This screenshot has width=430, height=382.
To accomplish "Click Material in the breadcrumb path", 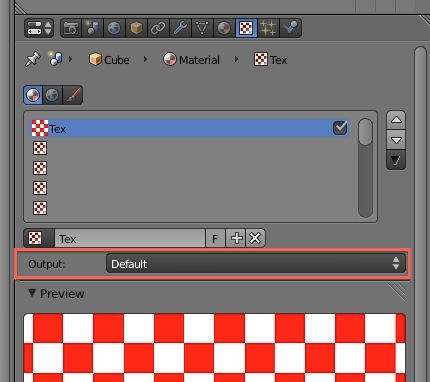I will coord(191,60).
